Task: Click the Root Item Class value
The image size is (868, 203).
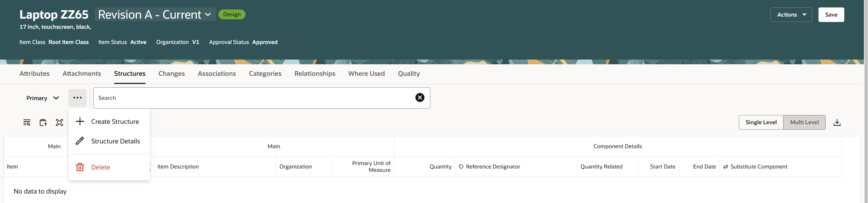Action: [68, 42]
